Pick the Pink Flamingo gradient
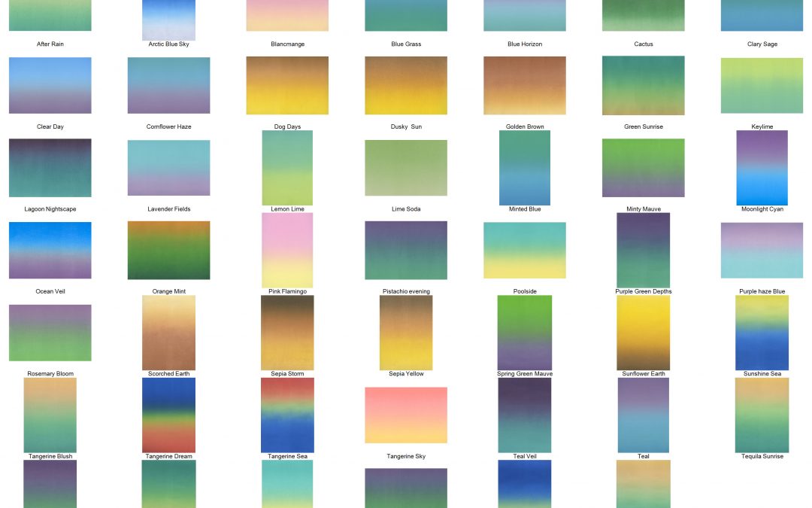 tap(287, 250)
